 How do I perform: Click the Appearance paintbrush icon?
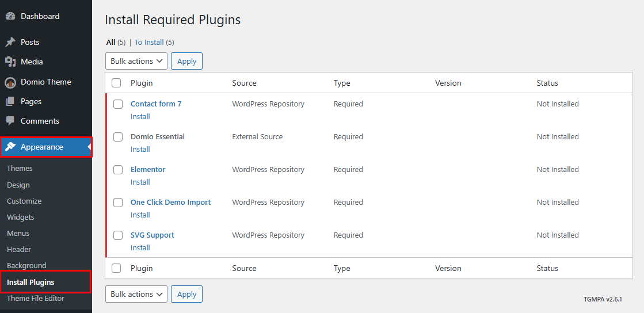pos(10,147)
